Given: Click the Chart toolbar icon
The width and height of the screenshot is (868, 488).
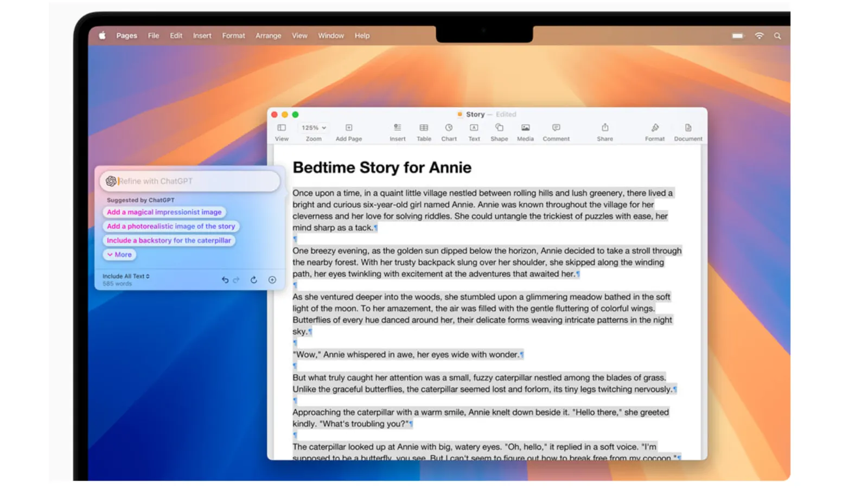Looking at the screenshot, I should tap(449, 128).
